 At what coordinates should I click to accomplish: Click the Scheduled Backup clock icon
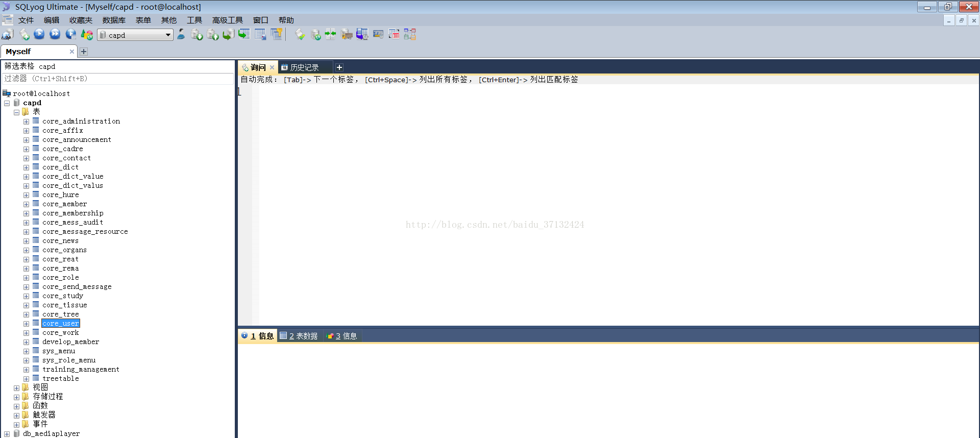coord(362,34)
